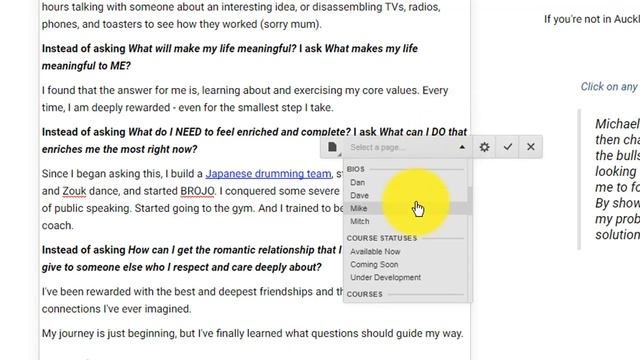Click the BIOS group heading
The height and width of the screenshot is (360, 640).
(356, 169)
